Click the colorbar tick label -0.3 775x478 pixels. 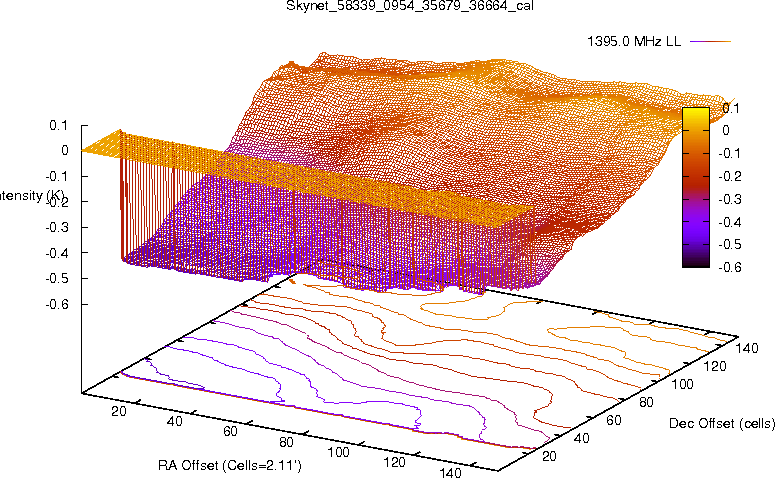(x=730, y=199)
